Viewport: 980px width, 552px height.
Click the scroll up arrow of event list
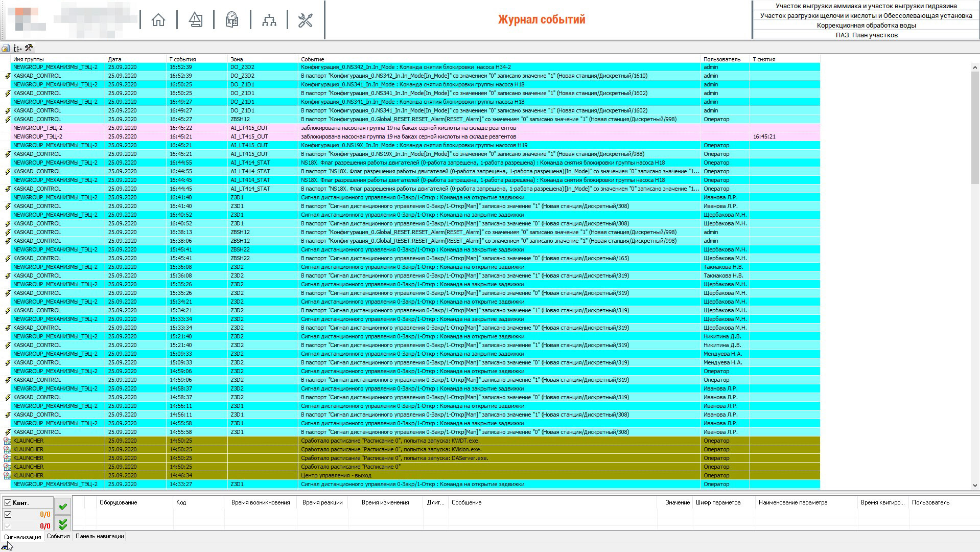tap(975, 67)
